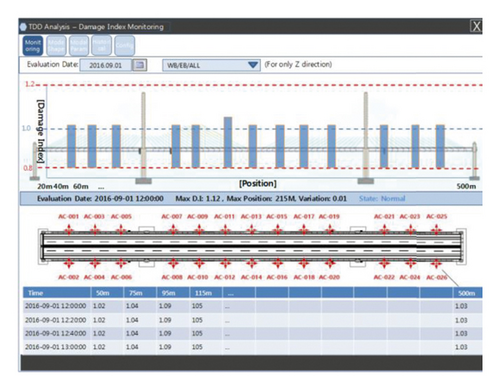Click the AC-001 accelerometer sensor marker
Image resolution: width=500 pixels, height=390 pixels.
coord(69,230)
